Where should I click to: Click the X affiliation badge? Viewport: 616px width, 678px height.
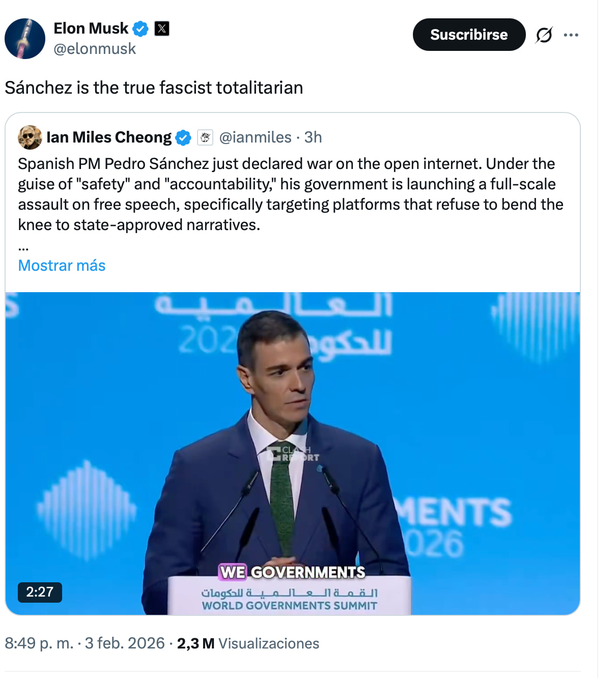(x=162, y=29)
